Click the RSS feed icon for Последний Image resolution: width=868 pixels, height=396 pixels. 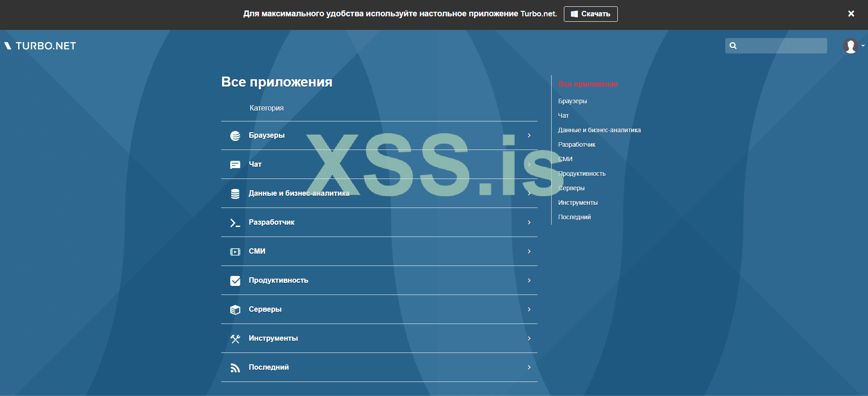point(235,367)
